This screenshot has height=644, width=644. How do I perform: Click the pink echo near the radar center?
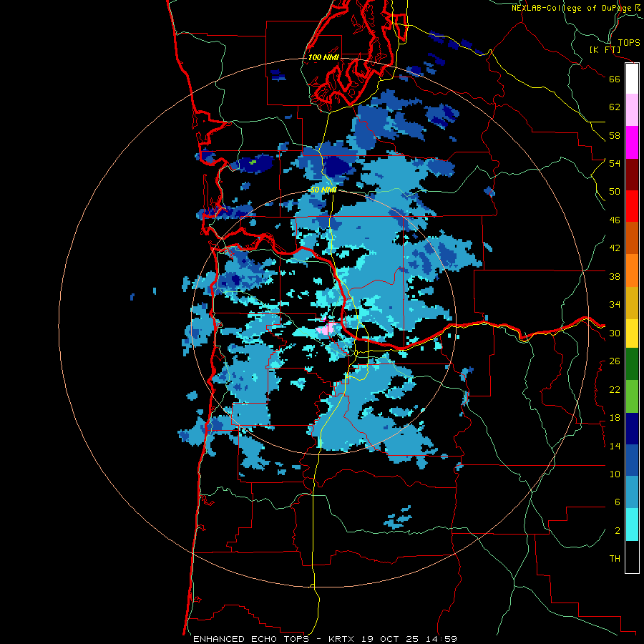[x=326, y=328]
